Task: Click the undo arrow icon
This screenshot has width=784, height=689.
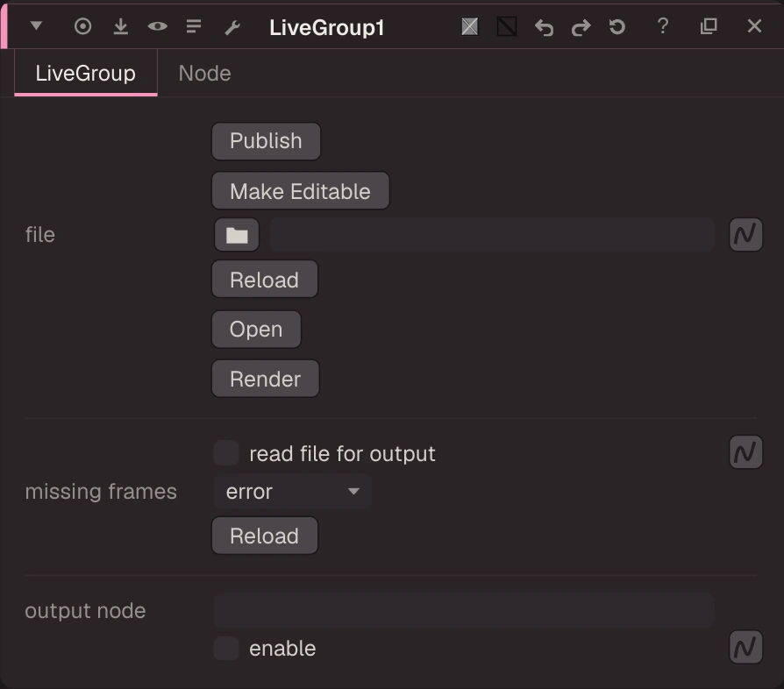Action: point(544,27)
